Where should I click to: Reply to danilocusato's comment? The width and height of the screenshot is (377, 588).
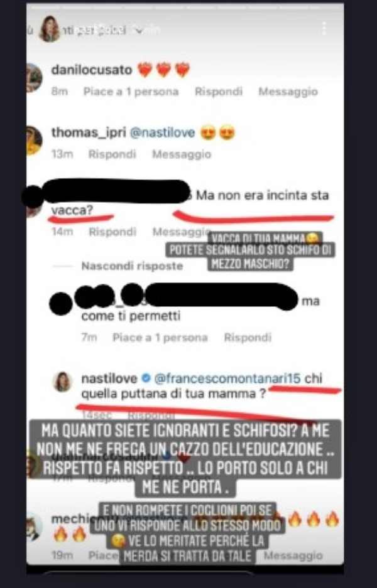(x=219, y=92)
